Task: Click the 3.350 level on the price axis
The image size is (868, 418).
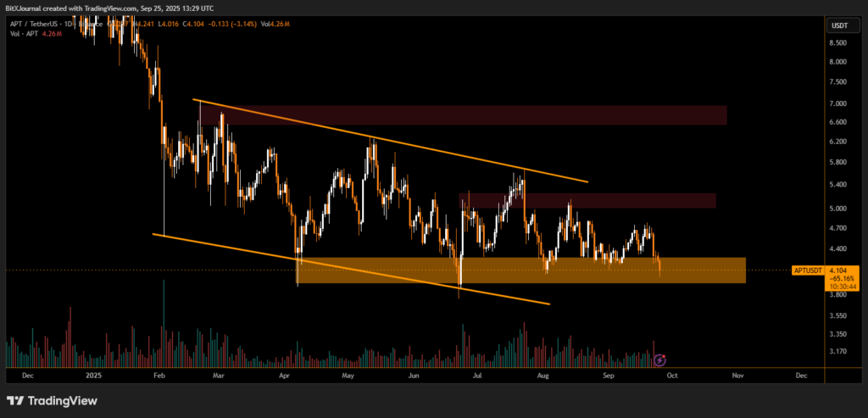Action: coord(837,334)
